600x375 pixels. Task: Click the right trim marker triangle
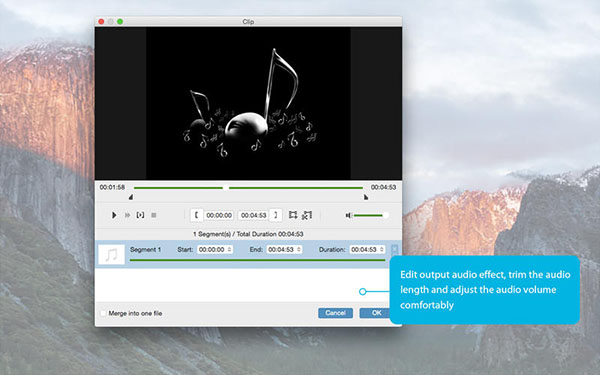tap(366, 197)
